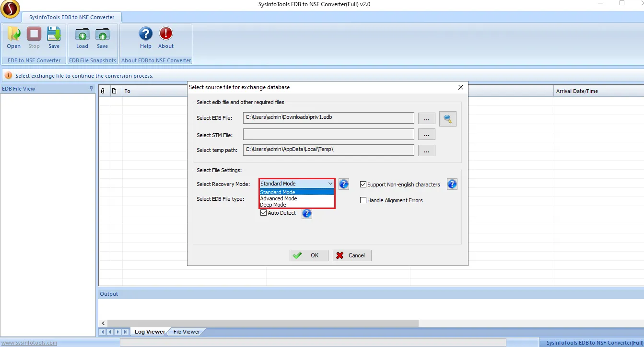The image size is (644, 347).
Task: Click the Cancel button
Action: pyautogui.click(x=352, y=255)
